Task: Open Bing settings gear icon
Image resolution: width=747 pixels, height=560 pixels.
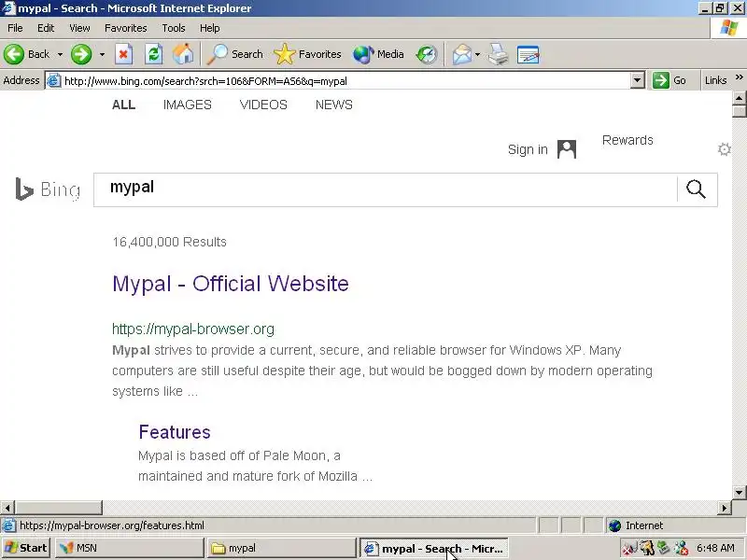Action: 725,149
